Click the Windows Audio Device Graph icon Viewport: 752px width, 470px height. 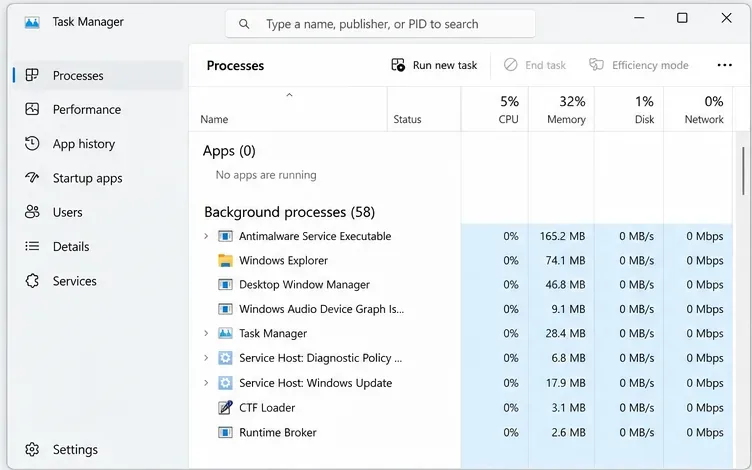225,309
